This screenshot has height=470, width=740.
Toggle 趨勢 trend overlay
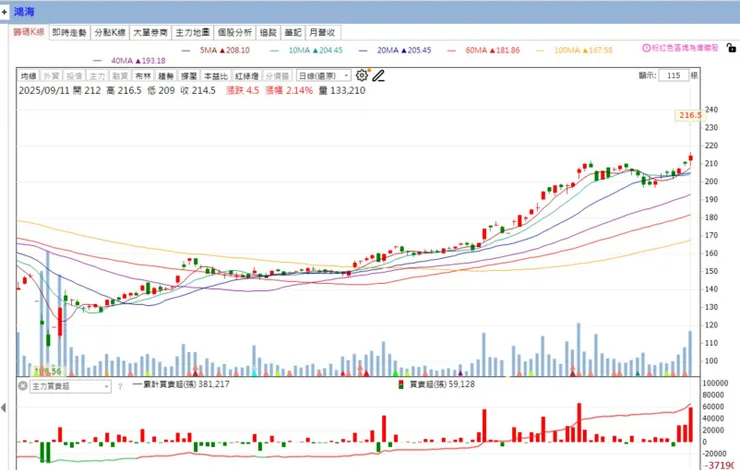click(166, 76)
